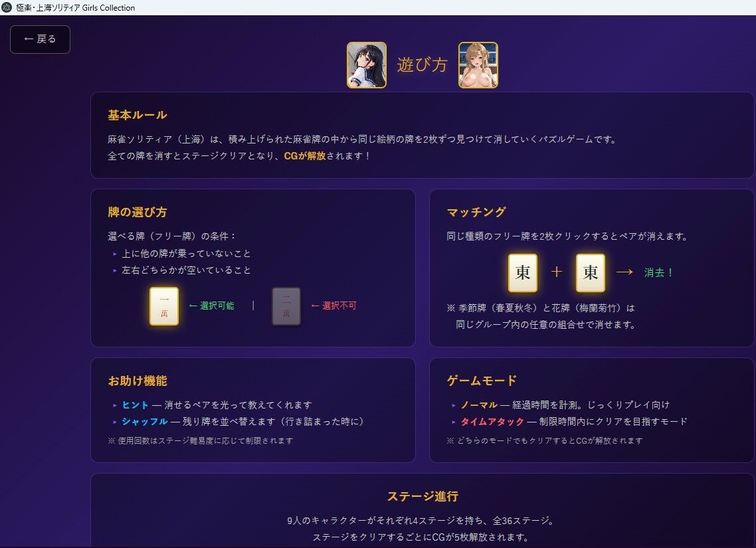The image size is (756, 548).
Task: Select the blonde girl avatar beside the title
Action: [x=478, y=64]
